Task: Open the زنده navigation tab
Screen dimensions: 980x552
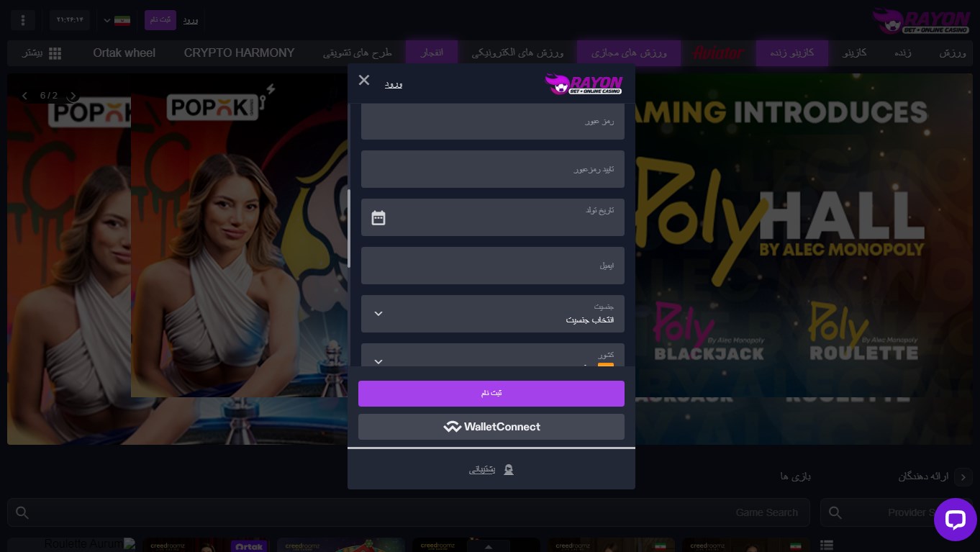Action: 904,53
